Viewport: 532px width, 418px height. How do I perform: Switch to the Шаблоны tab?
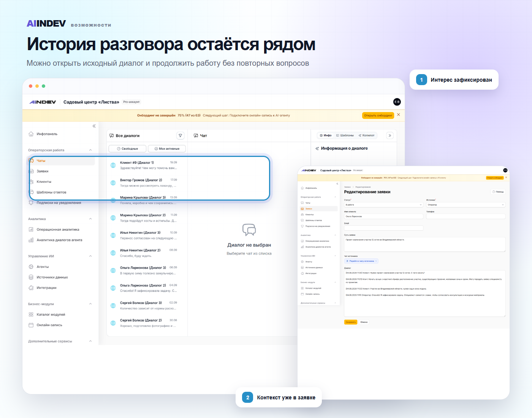(x=345, y=135)
